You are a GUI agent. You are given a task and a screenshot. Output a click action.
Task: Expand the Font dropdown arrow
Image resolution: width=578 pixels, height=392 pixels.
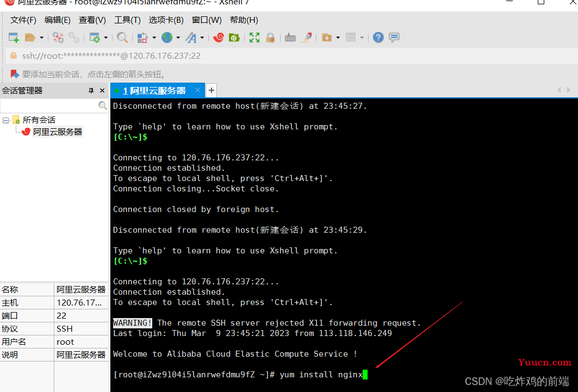pyautogui.click(x=202, y=38)
